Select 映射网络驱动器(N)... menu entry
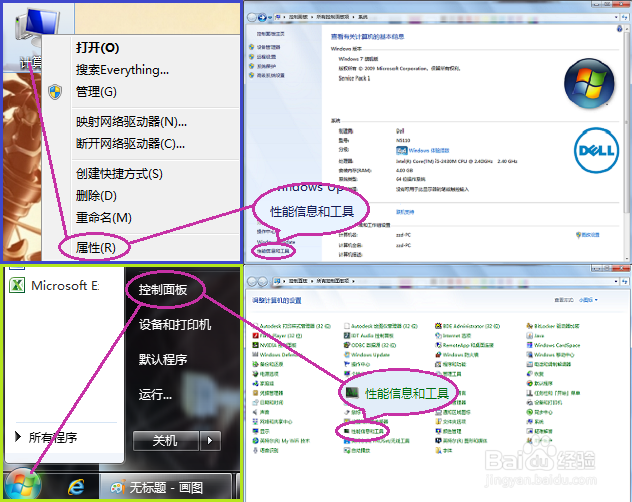Viewport: 632px width, 502px height. [x=131, y=122]
